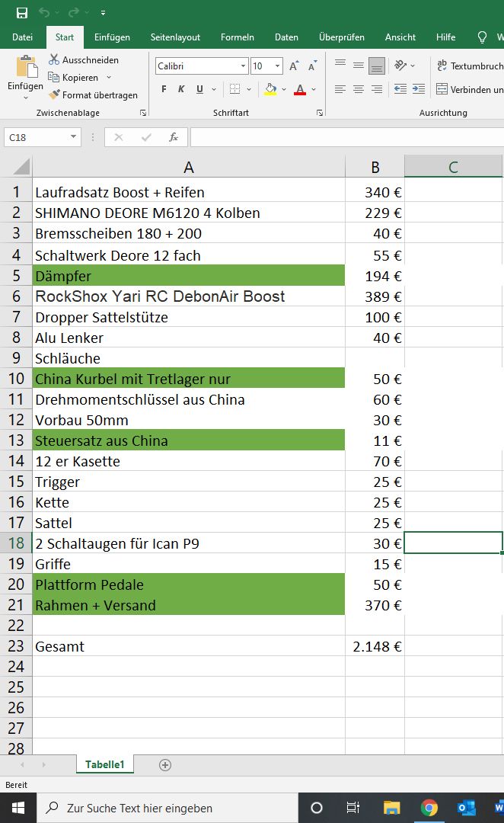This screenshot has height=823, width=504.
Task: Click the insert function fx icon
Action: point(174,137)
